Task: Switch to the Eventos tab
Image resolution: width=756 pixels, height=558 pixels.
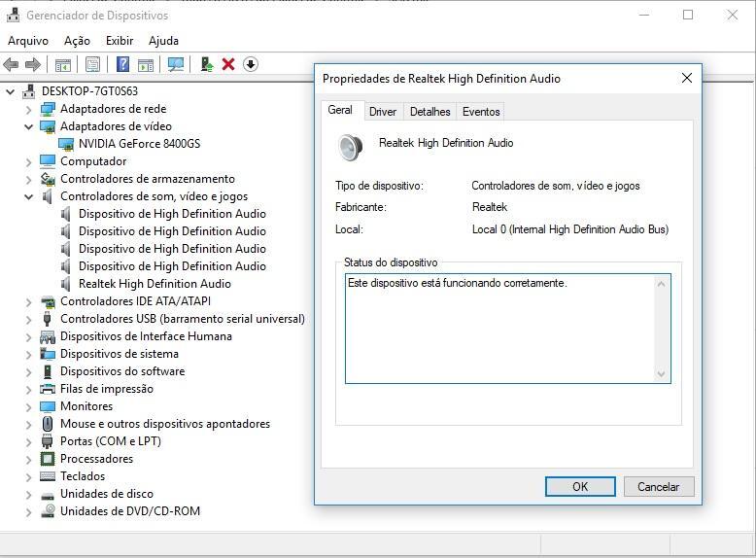Action: pyautogui.click(x=481, y=112)
